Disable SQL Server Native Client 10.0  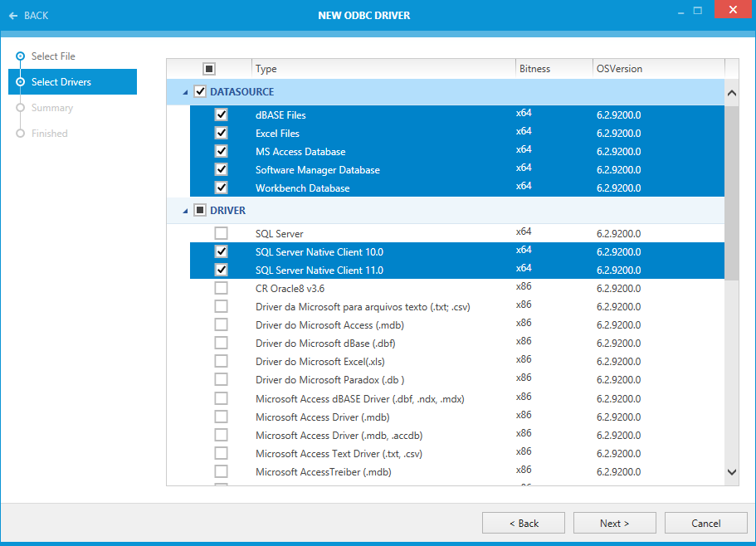click(221, 251)
